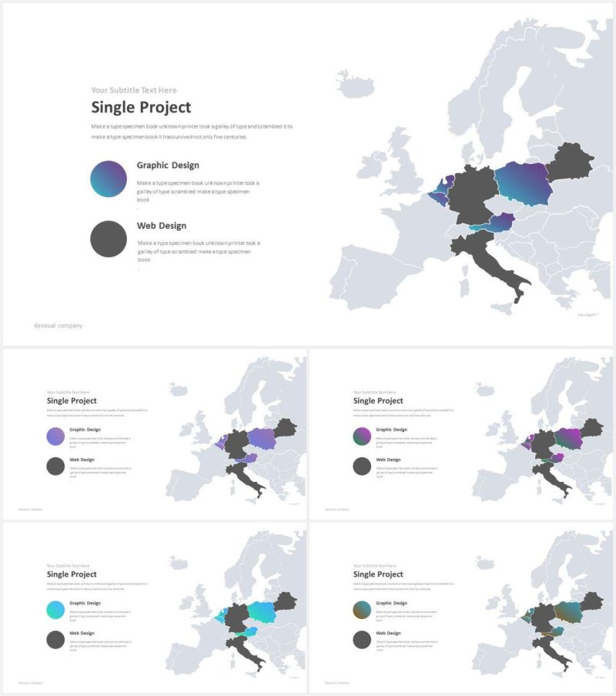Select the large "Web Design" heading

click(x=162, y=226)
